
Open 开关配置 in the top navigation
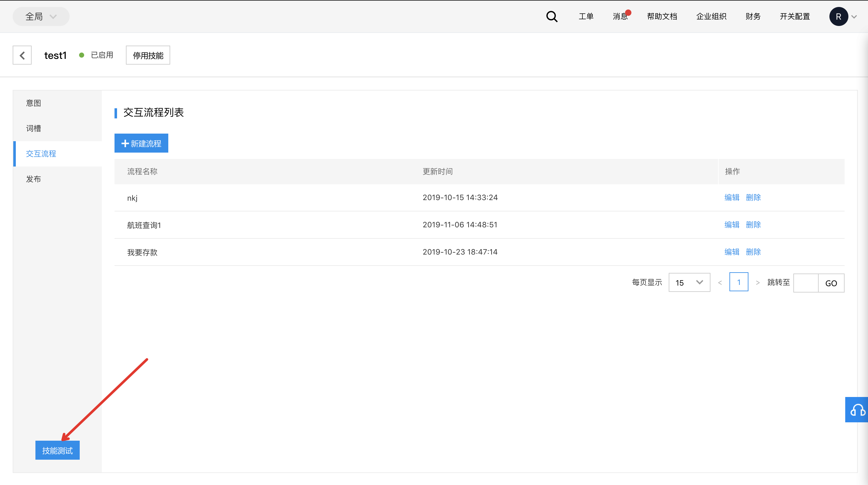(795, 16)
